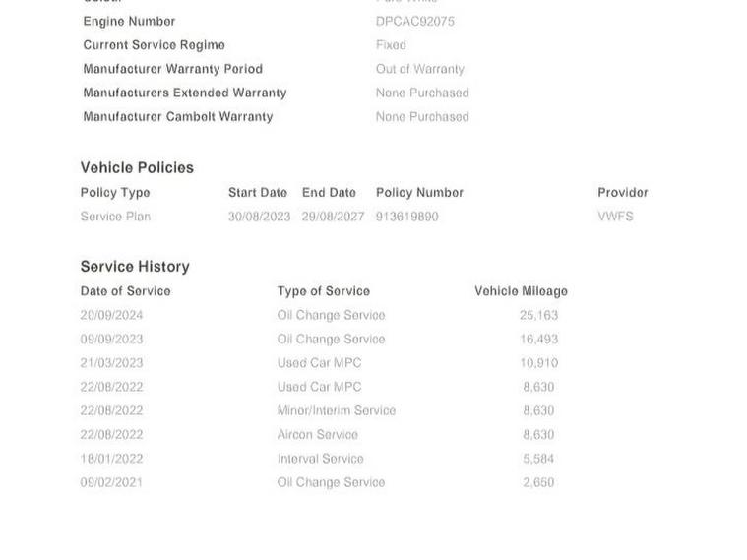Click the Service History heading

135,266
